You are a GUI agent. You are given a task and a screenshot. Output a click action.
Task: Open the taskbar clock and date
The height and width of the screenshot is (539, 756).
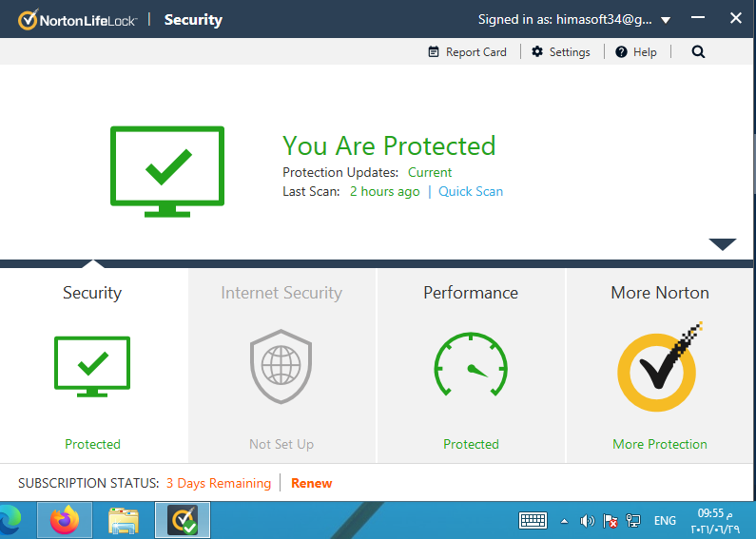coord(715,521)
